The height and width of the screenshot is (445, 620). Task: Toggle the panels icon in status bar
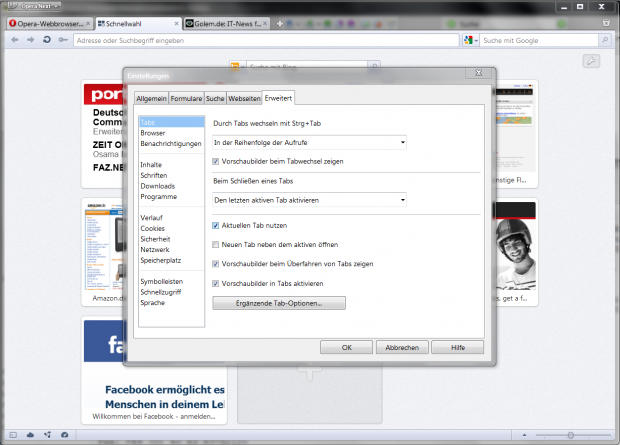point(13,435)
